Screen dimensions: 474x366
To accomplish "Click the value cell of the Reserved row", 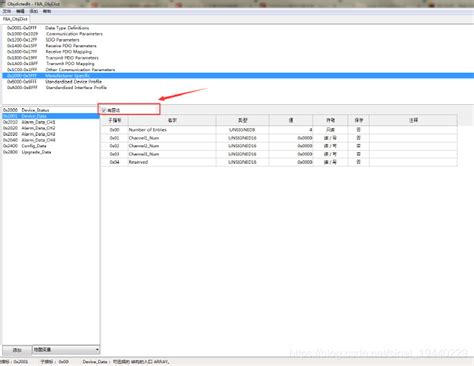I will pos(291,162).
